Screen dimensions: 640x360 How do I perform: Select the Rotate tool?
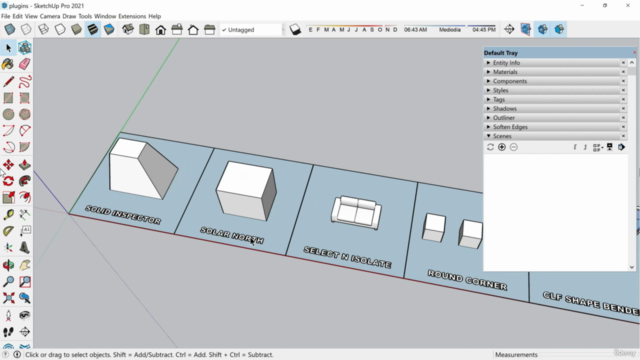(8, 181)
